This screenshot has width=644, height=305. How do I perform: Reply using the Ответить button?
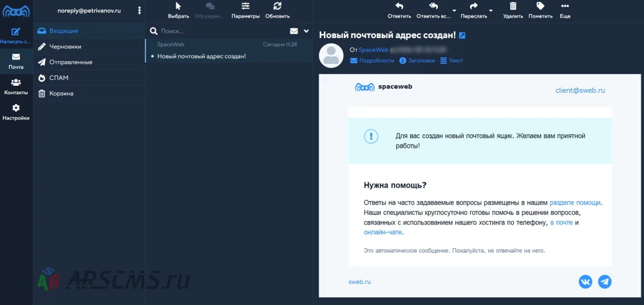coord(399,11)
